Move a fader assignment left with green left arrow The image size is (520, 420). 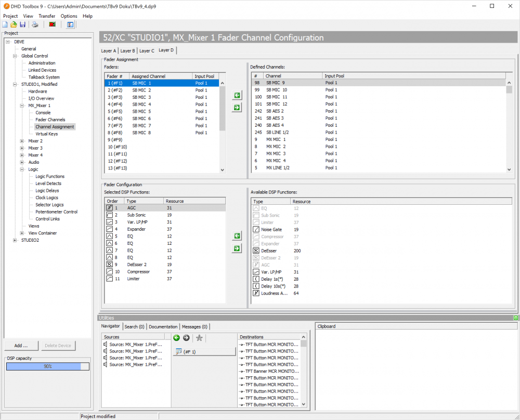(x=237, y=95)
